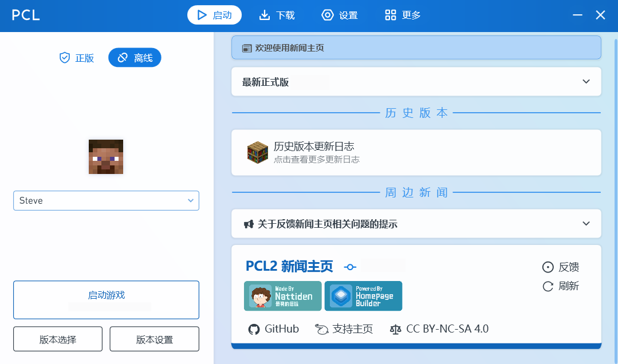Viewport: 618px width, 364px height.
Task: Expand 关于反馈新闻主页相关问题的提示 section
Action: tap(586, 224)
